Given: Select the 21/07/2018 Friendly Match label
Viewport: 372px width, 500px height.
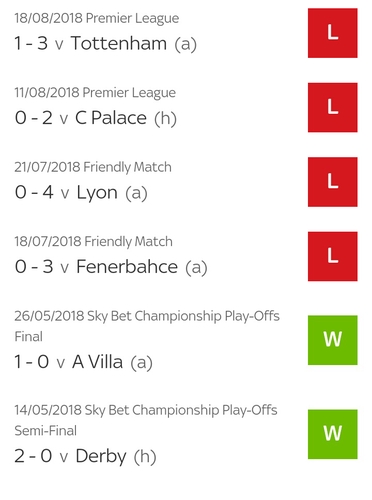Looking at the screenshot, I should click(x=93, y=167).
